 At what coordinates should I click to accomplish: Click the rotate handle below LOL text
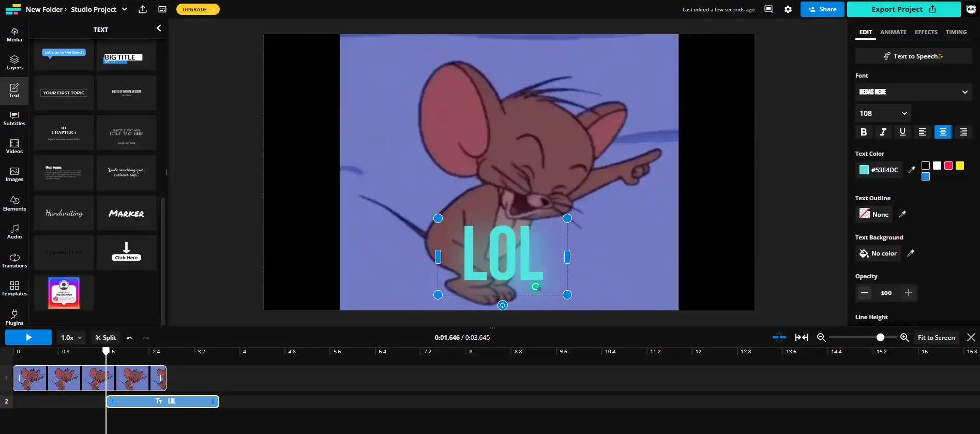click(x=503, y=305)
